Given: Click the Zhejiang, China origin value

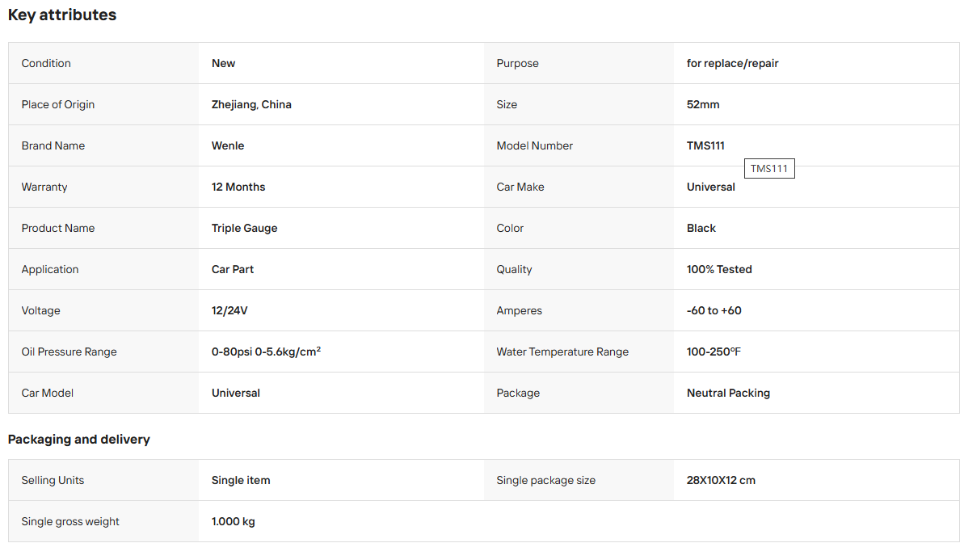Looking at the screenshot, I should pos(251,104).
